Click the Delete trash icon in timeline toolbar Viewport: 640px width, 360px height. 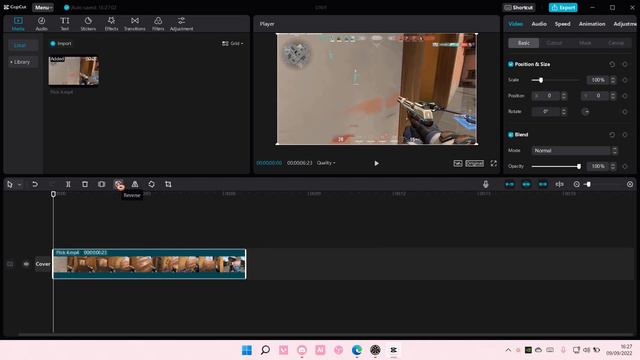point(85,184)
